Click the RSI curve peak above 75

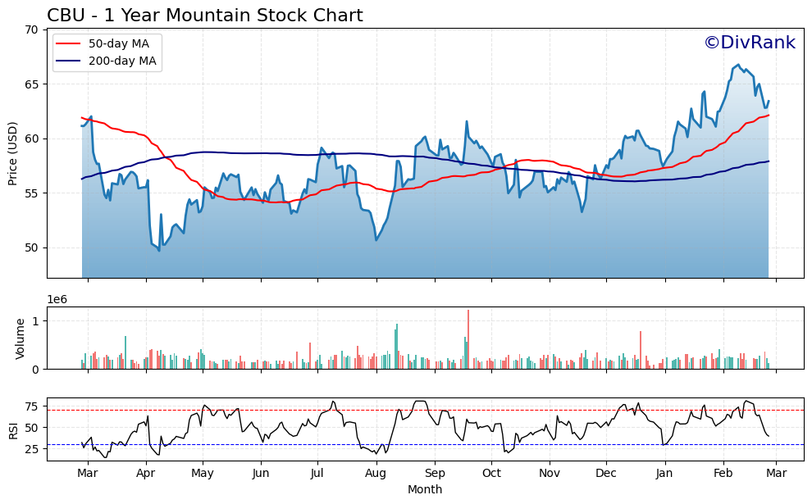pyautogui.click(x=334, y=401)
